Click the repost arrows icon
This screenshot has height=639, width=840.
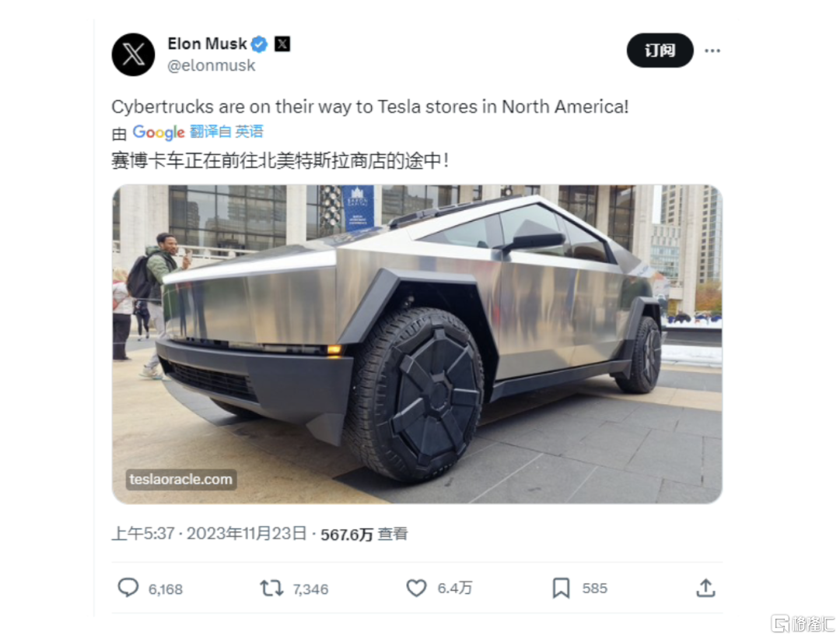(271, 588)
